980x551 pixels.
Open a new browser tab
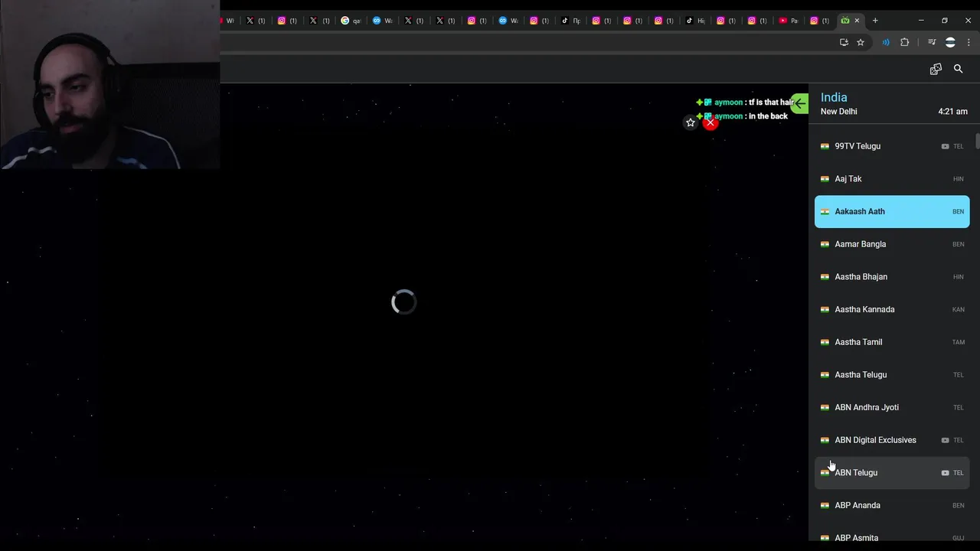tap(875, 21)
